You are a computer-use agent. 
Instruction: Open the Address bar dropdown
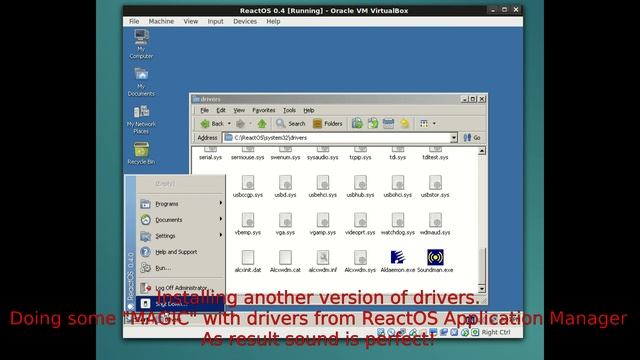(453, 138)
